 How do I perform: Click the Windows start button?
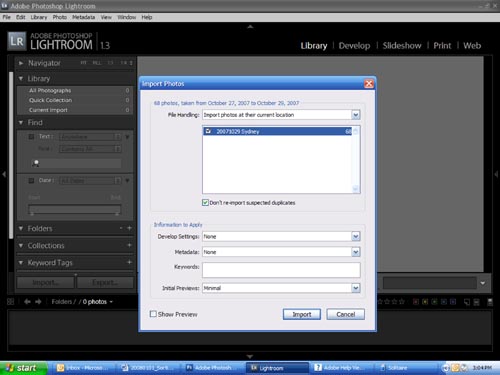tap(23, 368)
